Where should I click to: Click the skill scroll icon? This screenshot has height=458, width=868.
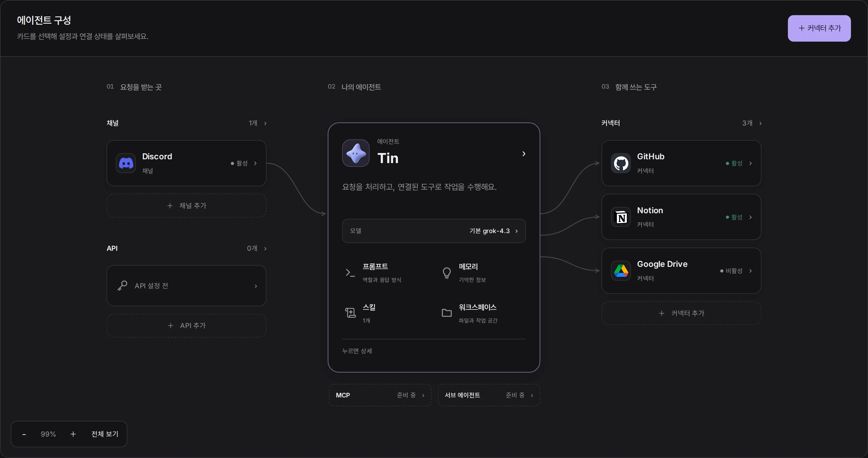(350, 313)
